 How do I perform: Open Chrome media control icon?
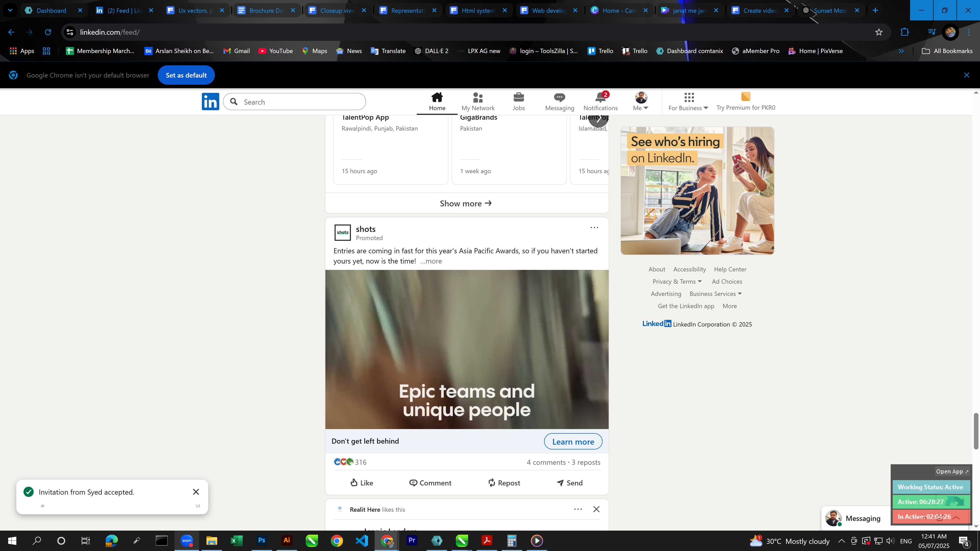click(931, 32)
